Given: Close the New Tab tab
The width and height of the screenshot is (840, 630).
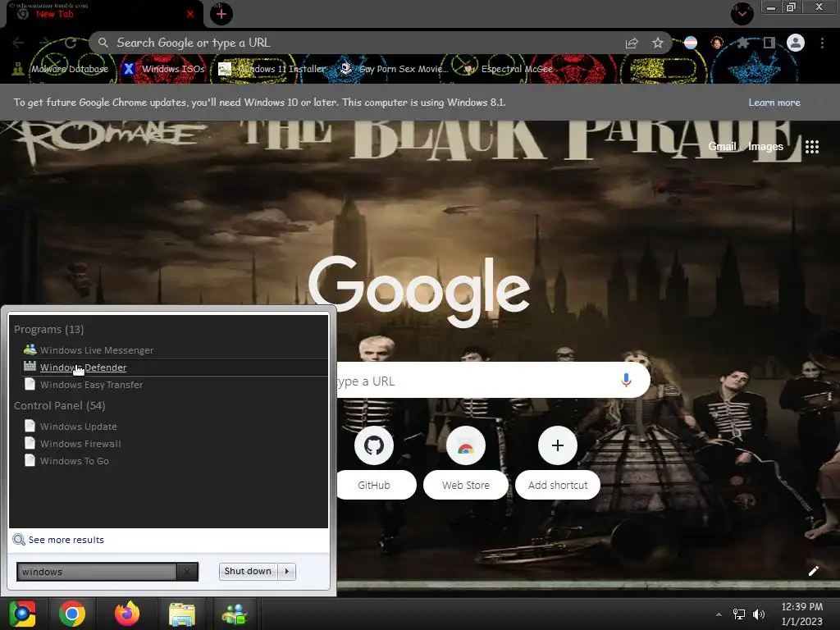Looking at the screenshot, I should (x=190, y=15).
